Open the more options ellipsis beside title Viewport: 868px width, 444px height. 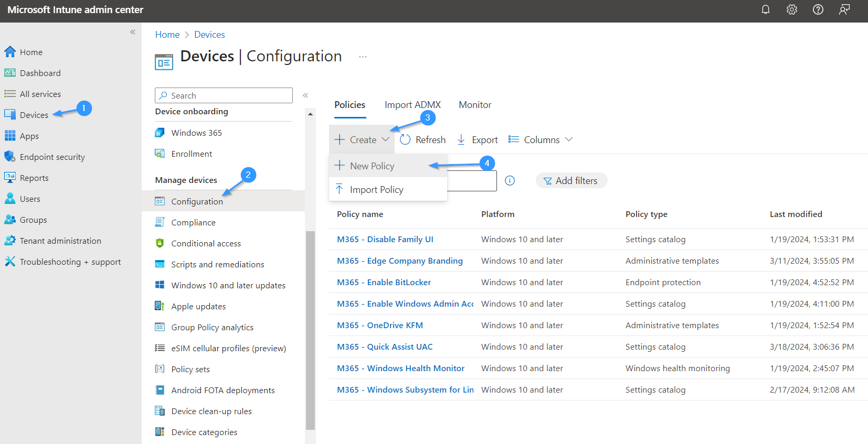point(363,57)
